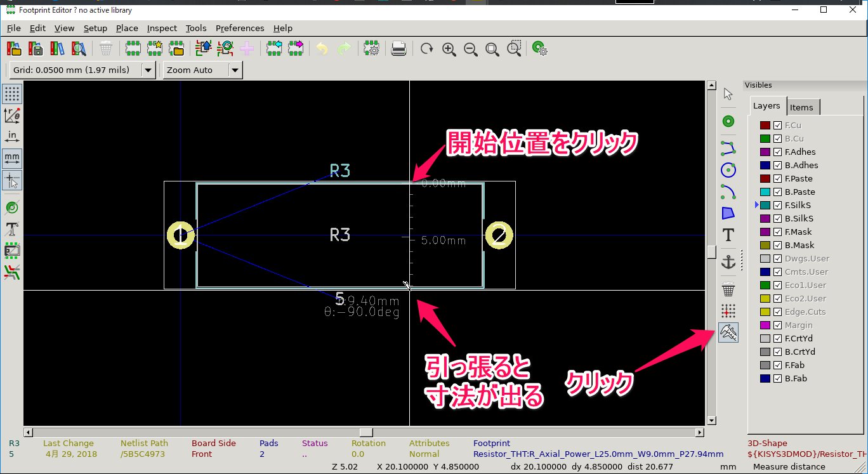Screen dimensions: 868x474
Task: Uncheck the F.Cu layer checkbox
Action: coord(777,126)
